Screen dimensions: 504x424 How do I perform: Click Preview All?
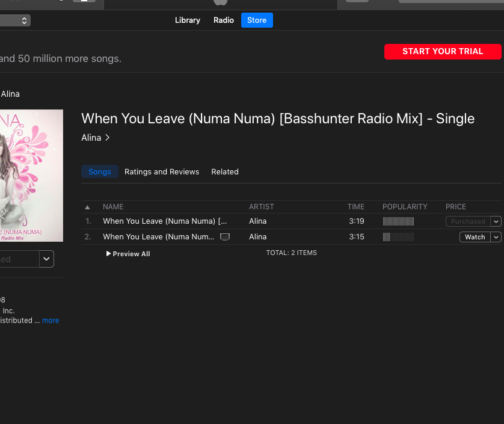tap(128, 254)
